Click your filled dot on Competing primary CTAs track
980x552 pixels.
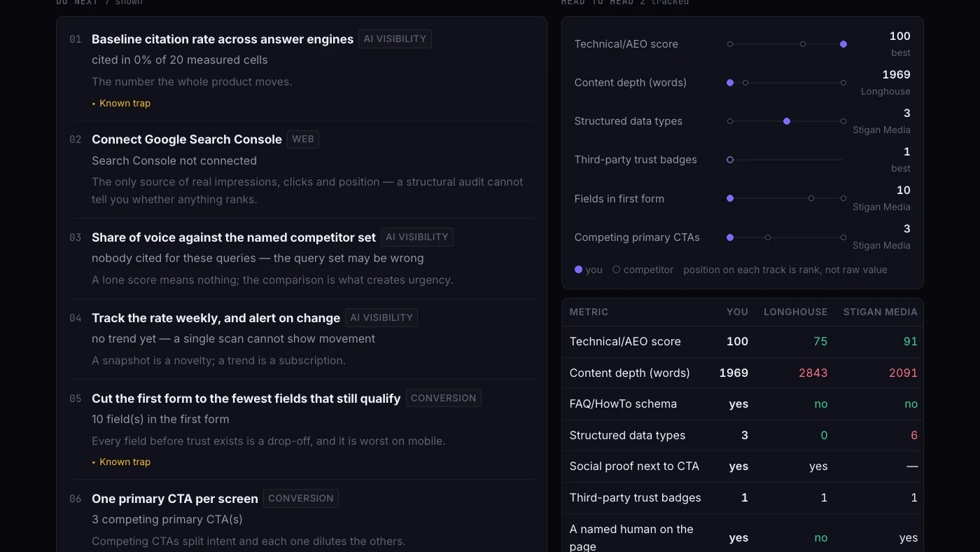730,237
